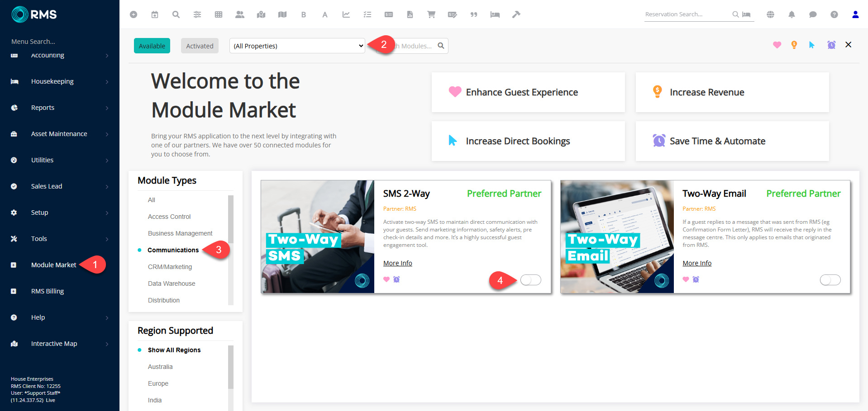Click the folded map icon in toolbar
Screen dimensions: 868x411
tap(282, 14)
